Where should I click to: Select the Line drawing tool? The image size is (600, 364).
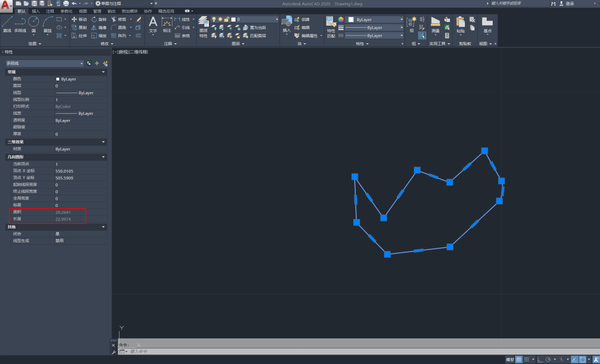7,24
